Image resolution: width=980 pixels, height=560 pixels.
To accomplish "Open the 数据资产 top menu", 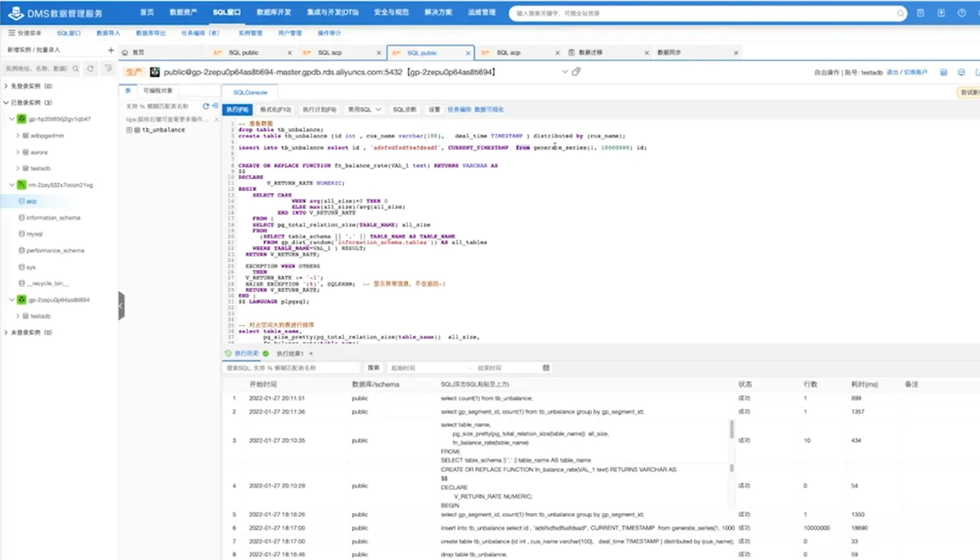I will (183, 13).
